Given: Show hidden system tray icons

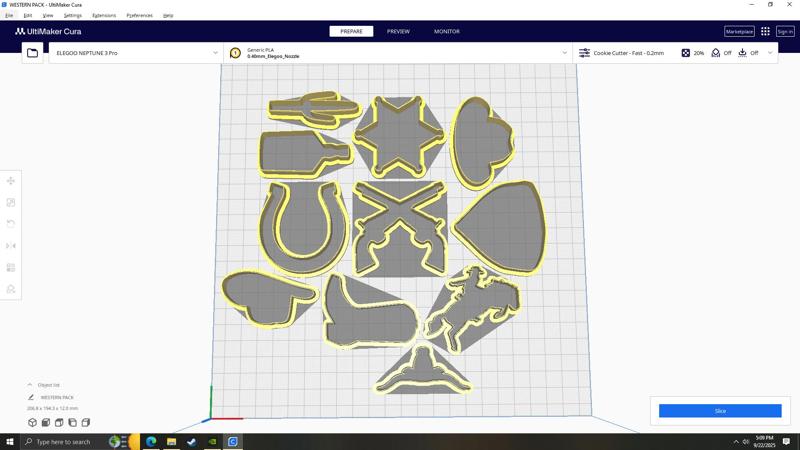Looking at the screenshot, I should click(x=736, y=442).
